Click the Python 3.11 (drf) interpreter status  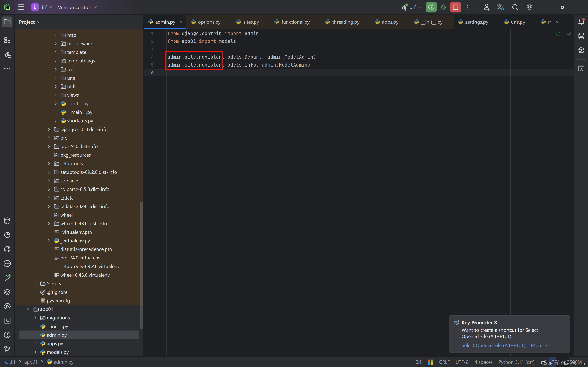tap(516, 362)
